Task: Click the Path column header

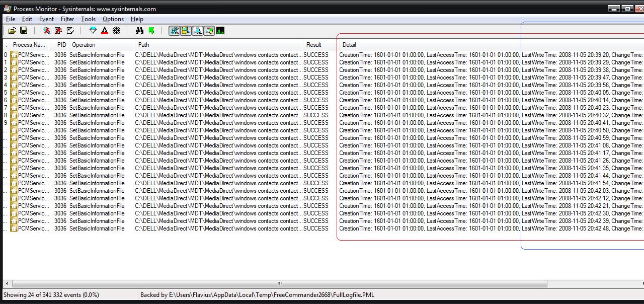Action: (x=219, y=45)
